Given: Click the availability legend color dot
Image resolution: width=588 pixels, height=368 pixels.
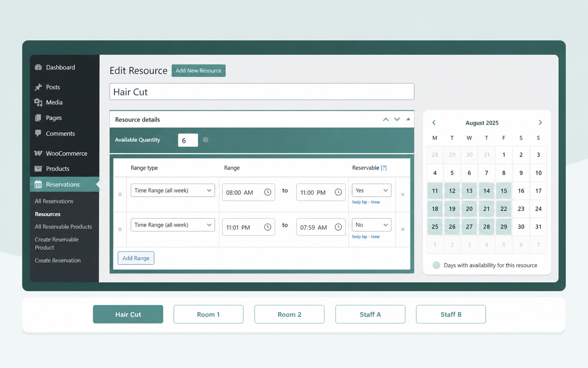Looking at the screenshot, I should (x=436, y=265).
